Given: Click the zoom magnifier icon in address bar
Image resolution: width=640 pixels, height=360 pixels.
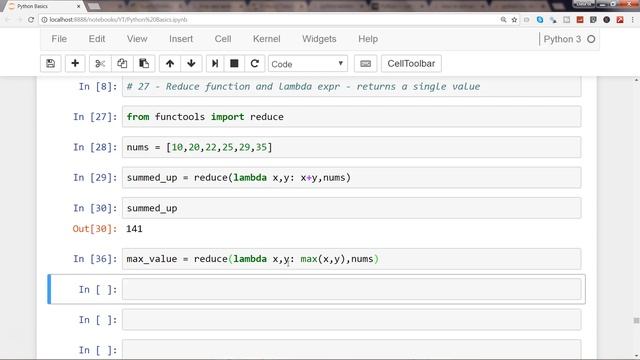Looking at the screenshot, I should tap(503, 20).
